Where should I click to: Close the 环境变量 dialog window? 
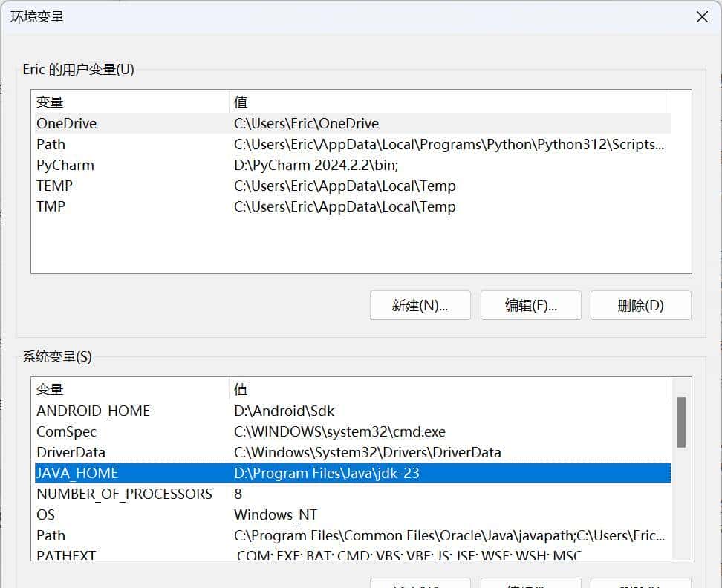(702, 16)
